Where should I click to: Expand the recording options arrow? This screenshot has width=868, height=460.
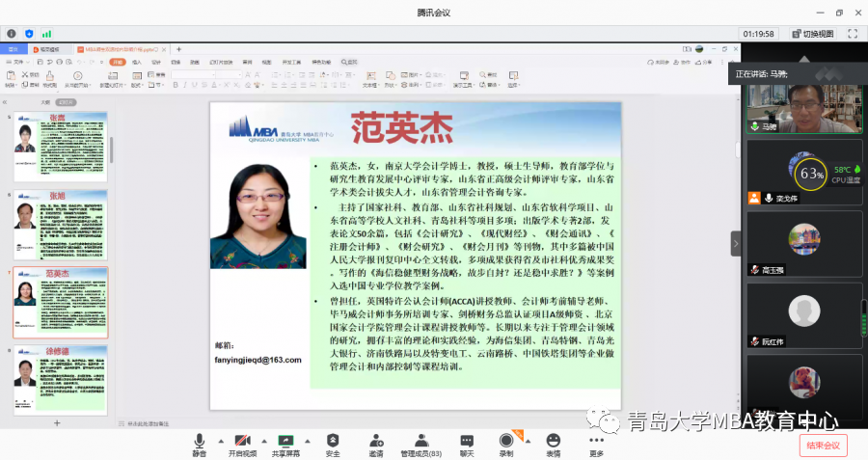(x=528, y=441)
